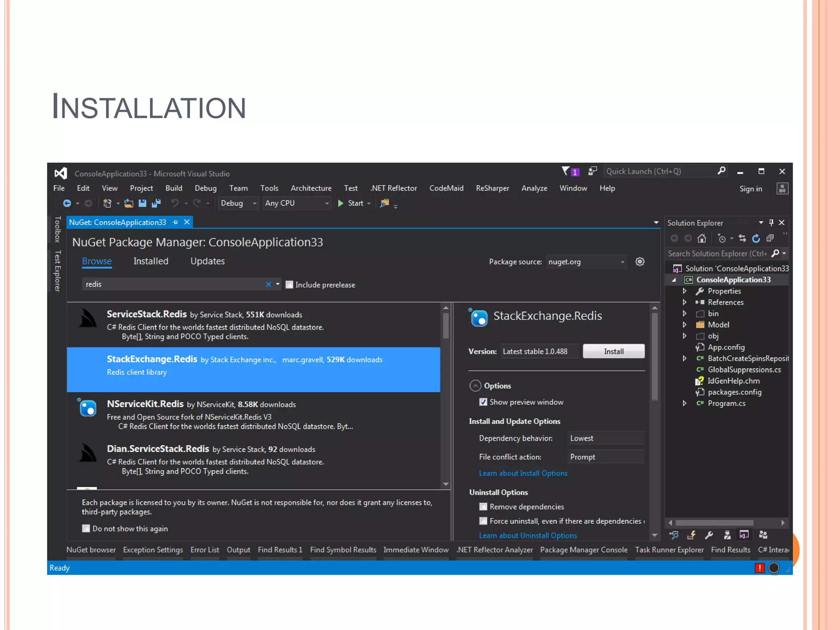840x630 pixels.
Task: Open Dependency behavior Lowest dropdown
Action: point(606,438)
